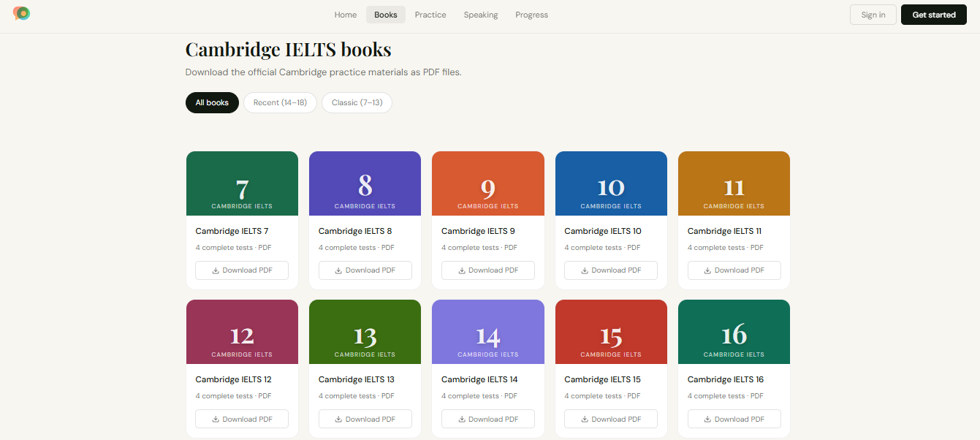The image size is (980, 440).
Task: Click the 'Cambridge IELTS 13' title text
Action: coord(357,379)
